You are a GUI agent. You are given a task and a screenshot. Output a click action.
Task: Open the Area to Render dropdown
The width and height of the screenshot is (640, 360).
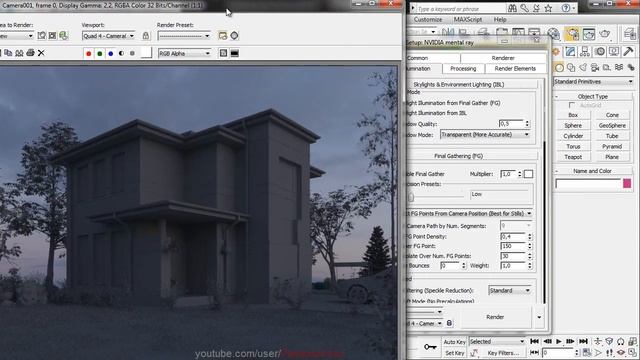pyautogui.click(x=16, y=36)
